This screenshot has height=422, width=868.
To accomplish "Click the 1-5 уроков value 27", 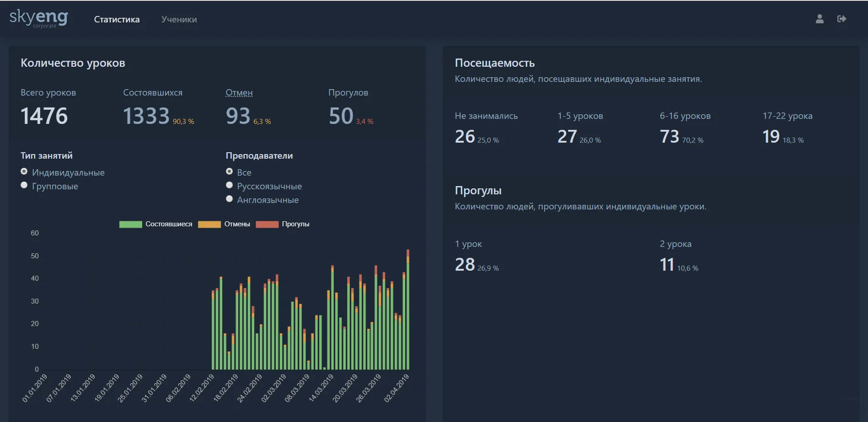I will coord(567,136).
